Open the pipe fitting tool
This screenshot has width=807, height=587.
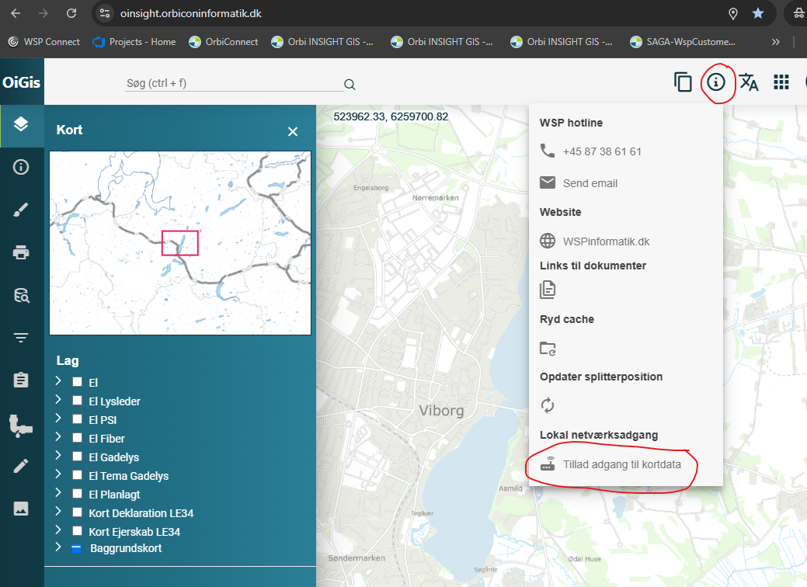click(x=21, y=426)
